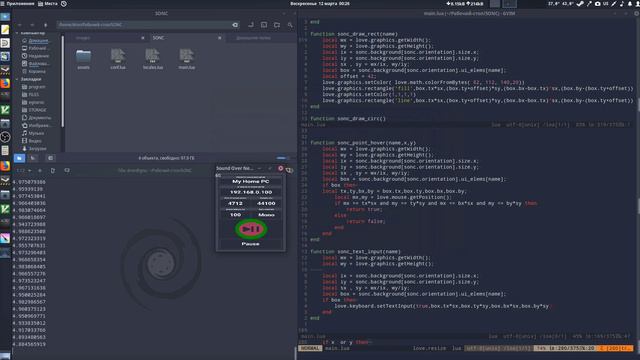Image resolution: width=640 pixels, height=360 pixels.
Task: Toggle the Mono channel setting
Action: pyautogui.click(x=266, y=214)
